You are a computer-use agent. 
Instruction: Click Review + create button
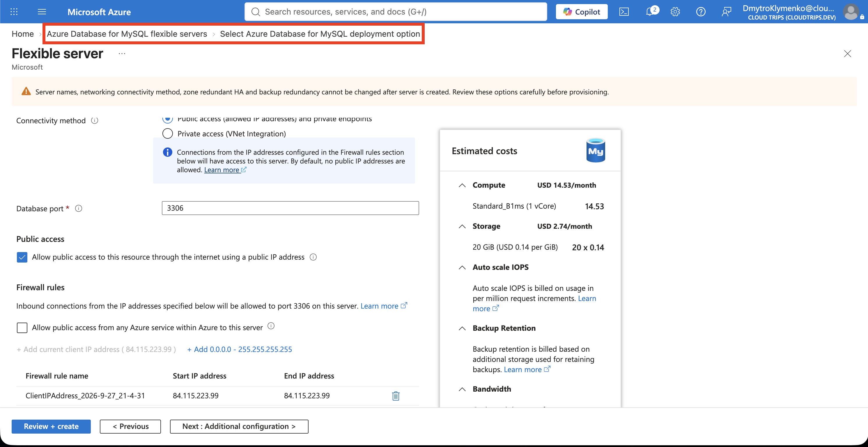tap(51, 426)
